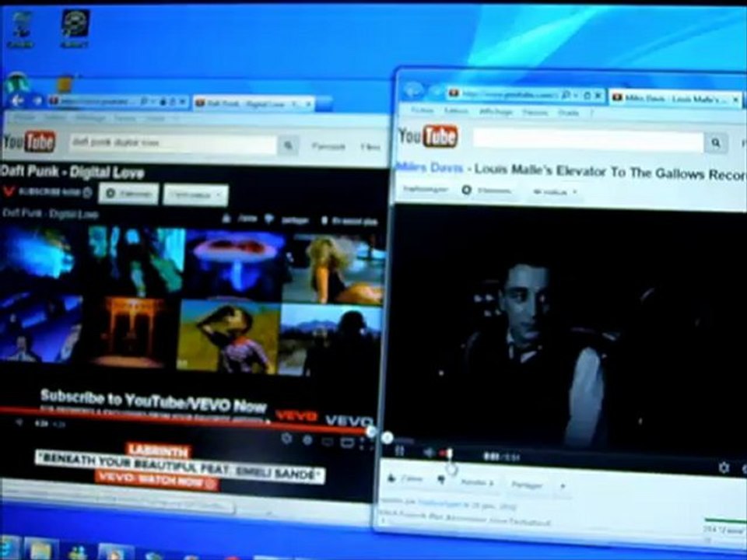The height and width of the screenshot is (560, 747).
Task: Click search magnifier button in Daft Punk window
Action: (x=288, y=145)
